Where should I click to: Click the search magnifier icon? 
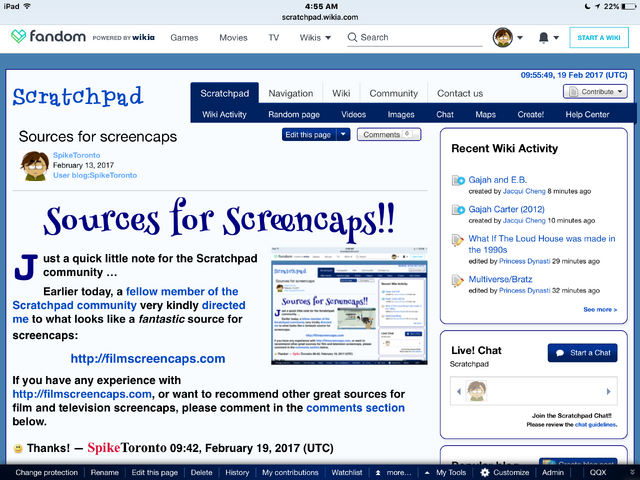click(x=352, y=37)
